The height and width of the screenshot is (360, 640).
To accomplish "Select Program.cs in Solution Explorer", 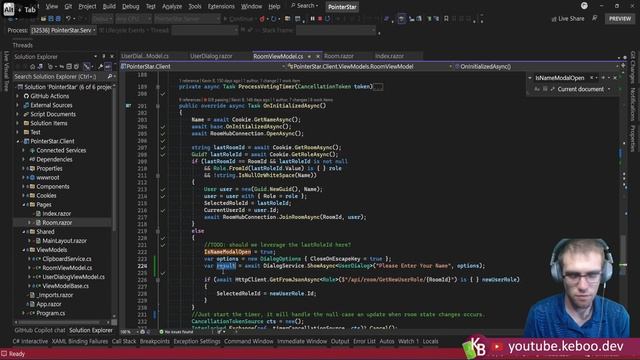I will (51, 313).
